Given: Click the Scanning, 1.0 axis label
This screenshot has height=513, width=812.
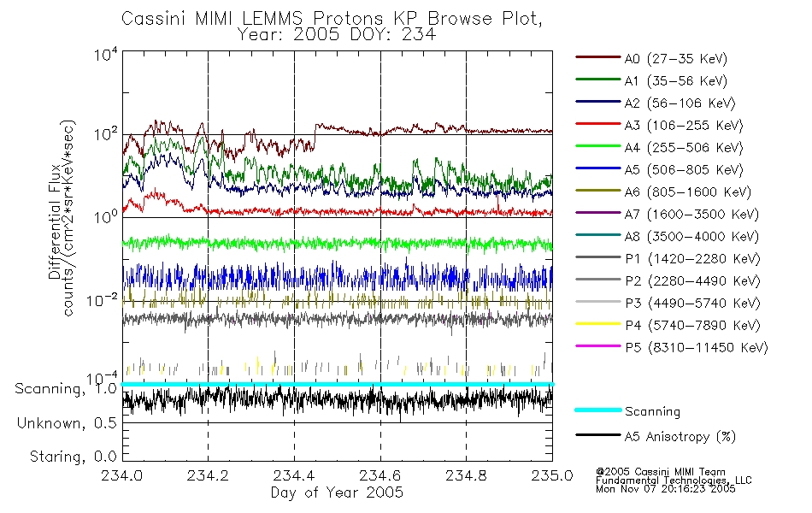Looking at the screenshot, I should coord(66,389).
